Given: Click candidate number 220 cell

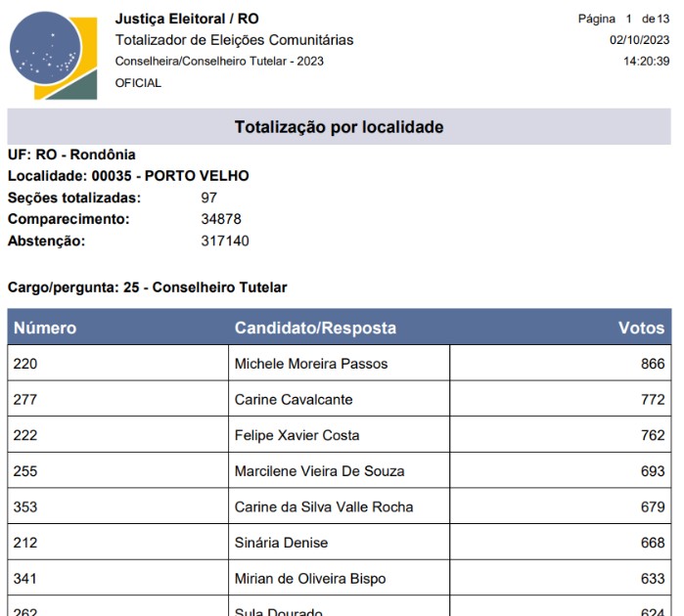Looking at the screenshot, I should pyautogui.click(x=24, y=364).
